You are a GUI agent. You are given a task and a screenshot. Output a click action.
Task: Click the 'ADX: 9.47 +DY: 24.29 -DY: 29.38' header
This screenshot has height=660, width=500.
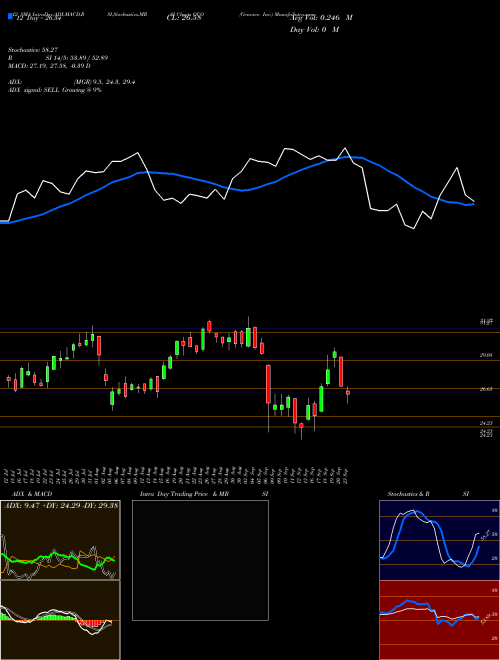coord(61,505)
